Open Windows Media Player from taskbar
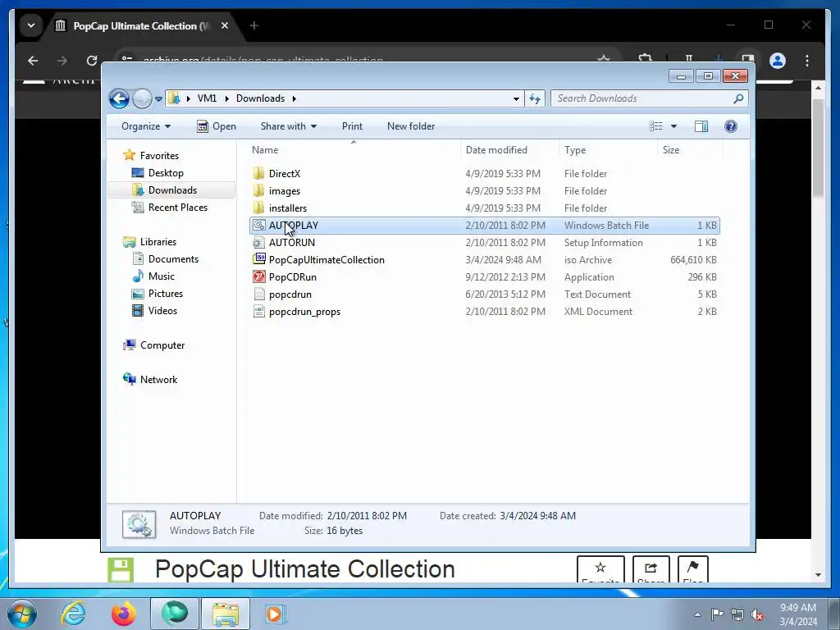The image size is (840, 630). point(275,614)
